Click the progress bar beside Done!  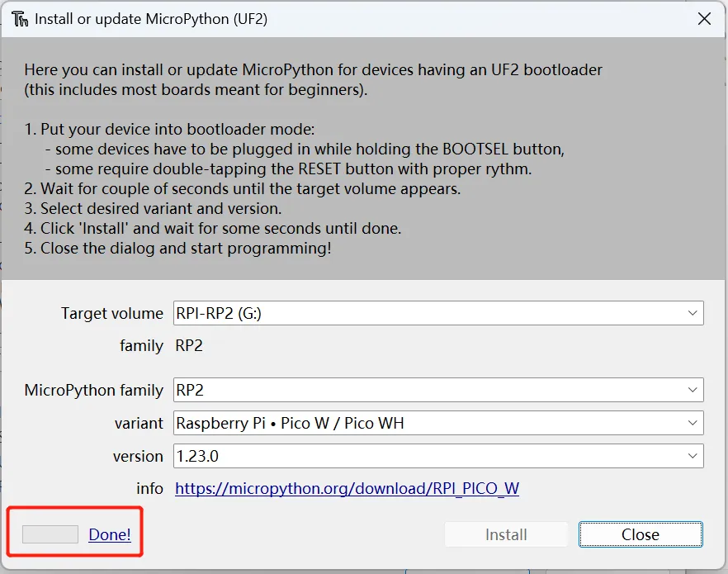[x=50, y=534]
